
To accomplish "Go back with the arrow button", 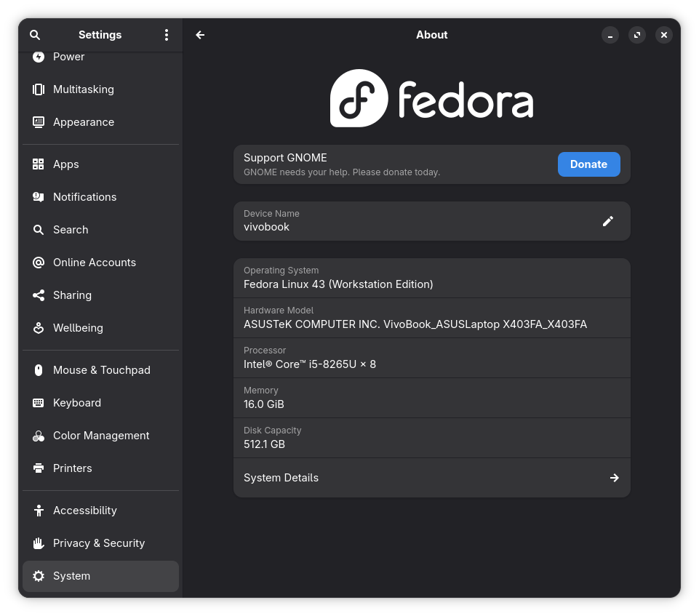I will 200,35.
